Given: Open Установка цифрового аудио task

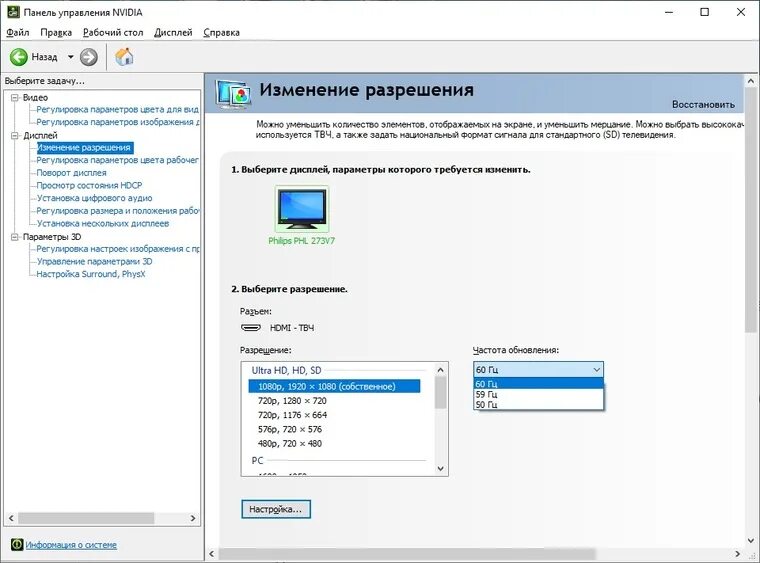Looking at the screenshot, I should click(95, 198).
